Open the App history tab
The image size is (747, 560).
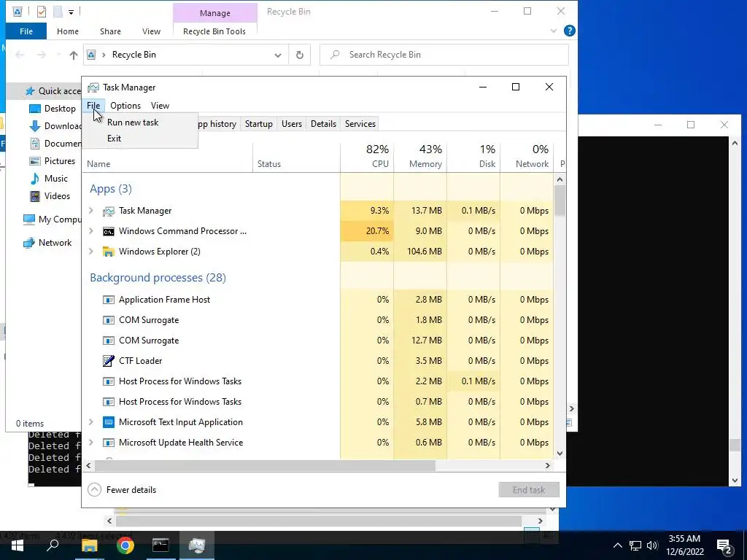click(217, 124)
